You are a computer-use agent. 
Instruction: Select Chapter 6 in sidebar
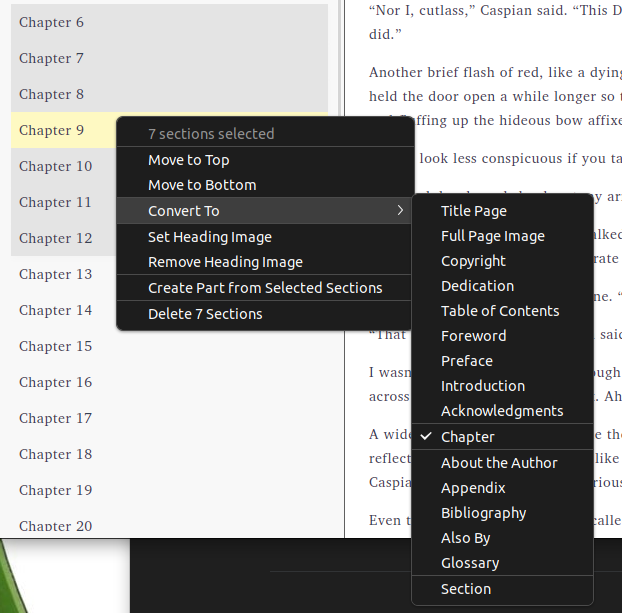[169, 22]
